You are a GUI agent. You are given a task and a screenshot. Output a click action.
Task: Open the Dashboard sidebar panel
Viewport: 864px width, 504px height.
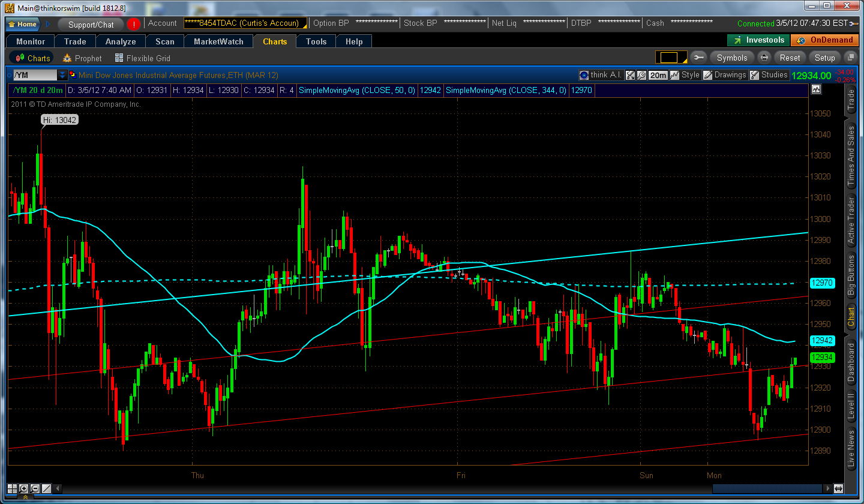pyautogui.click(x=851, y=362)
